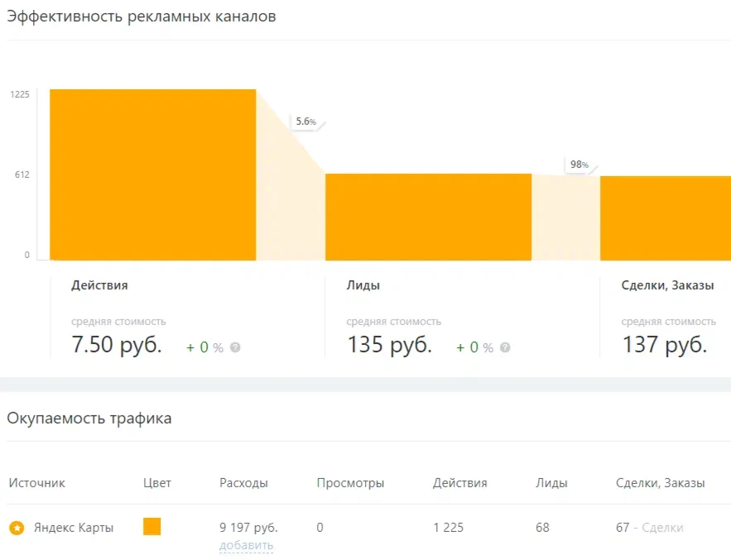Click the Цвет column header
Viewport: 731px width, 560px height.
coord(157,483)
